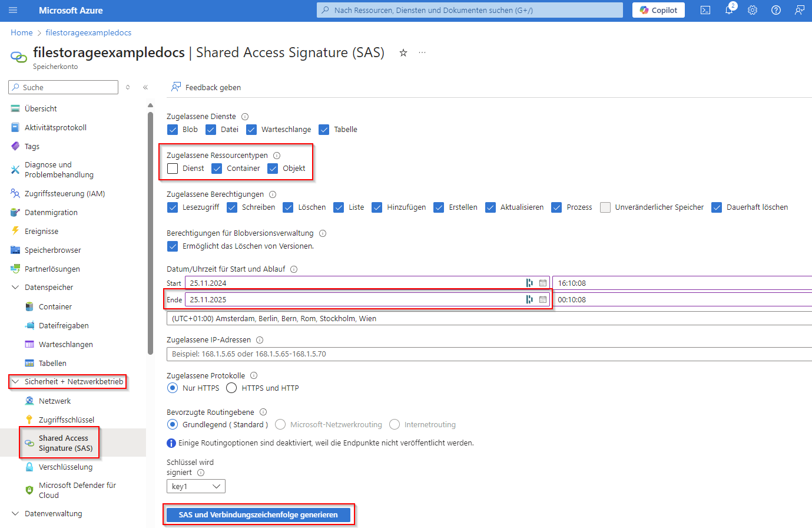Select HTTPS und HTTP protocol option
812x528 pixels.
tap(232, 388)
